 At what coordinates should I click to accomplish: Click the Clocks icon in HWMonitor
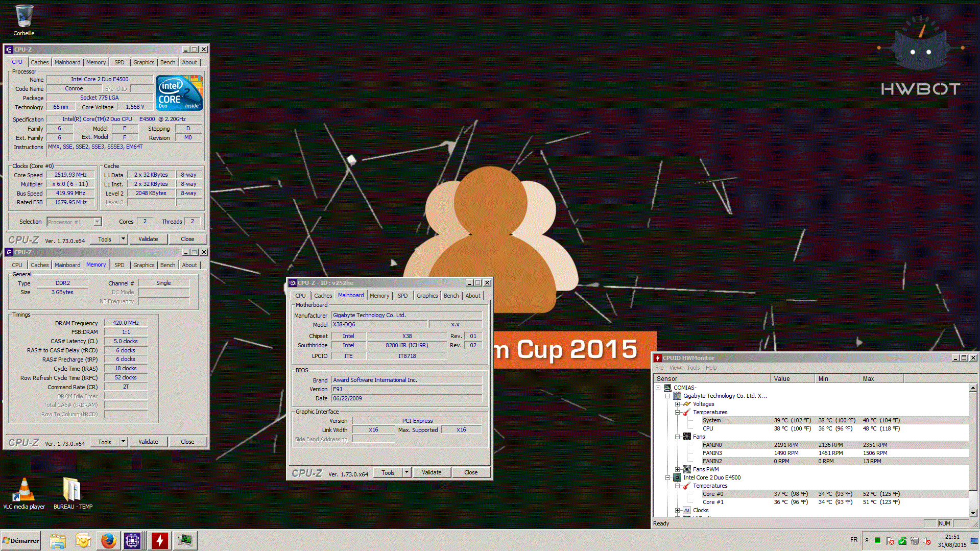pyautogui.click(x=687, y=510)
